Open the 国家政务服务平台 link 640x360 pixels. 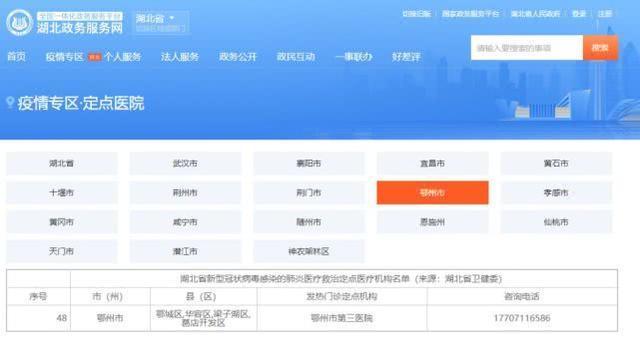pyautogui.click(x=470, y=14)
